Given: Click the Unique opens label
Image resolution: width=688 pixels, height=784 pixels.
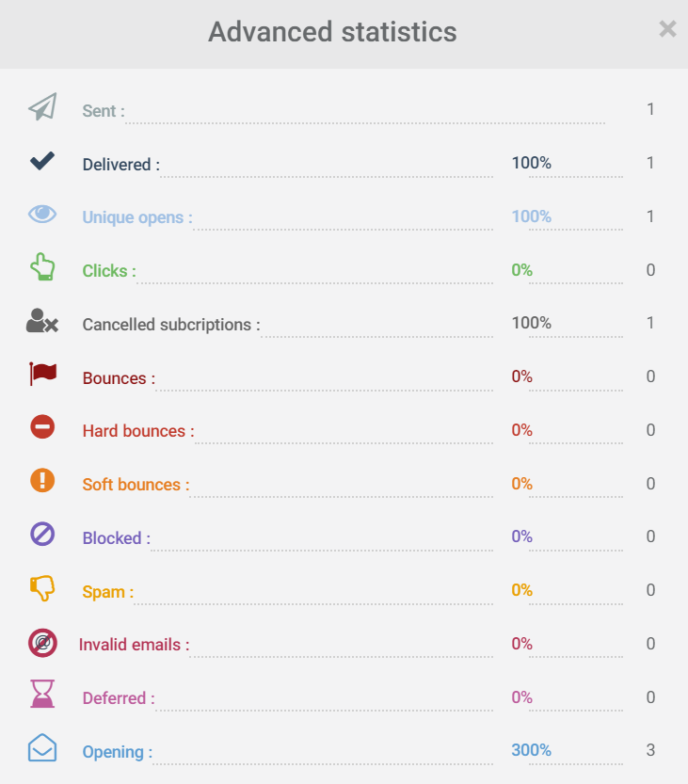Looking at the screenshot, I should pyautogui.click(x=136, y=217).
